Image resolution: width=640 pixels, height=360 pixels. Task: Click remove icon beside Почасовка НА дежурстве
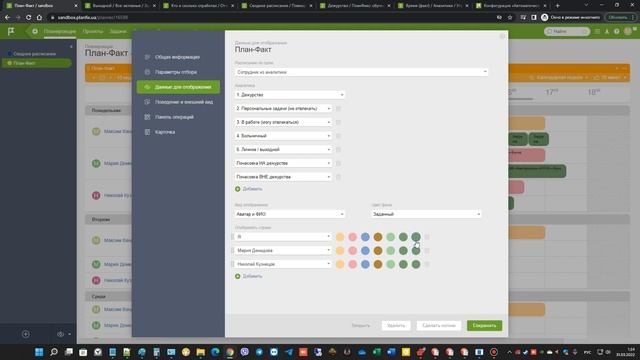point(338,163)
